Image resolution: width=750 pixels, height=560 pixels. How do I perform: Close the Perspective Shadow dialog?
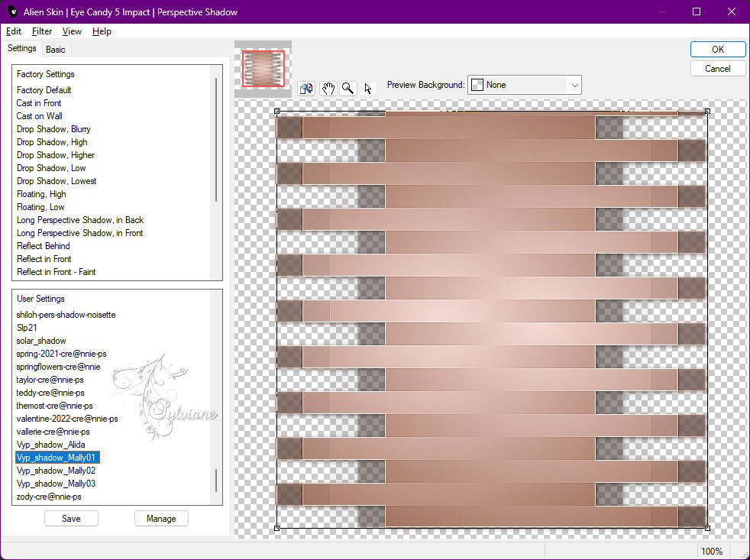732,11
